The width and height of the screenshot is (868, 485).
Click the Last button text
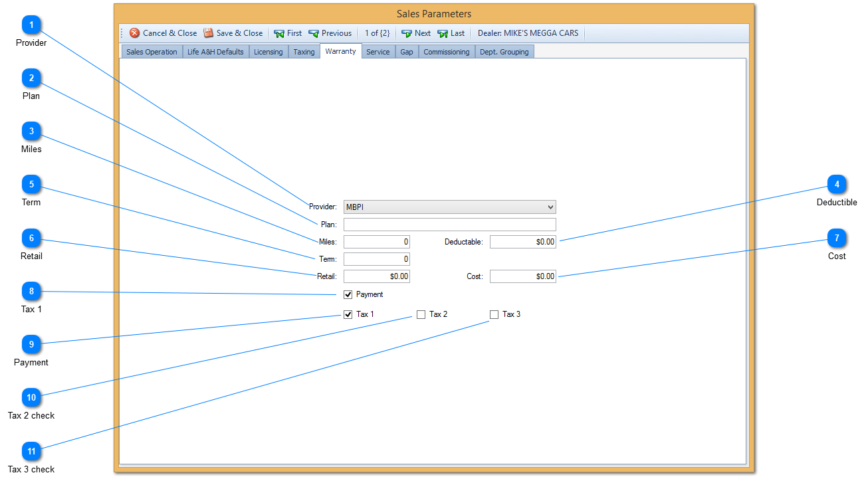pos(458,33)
